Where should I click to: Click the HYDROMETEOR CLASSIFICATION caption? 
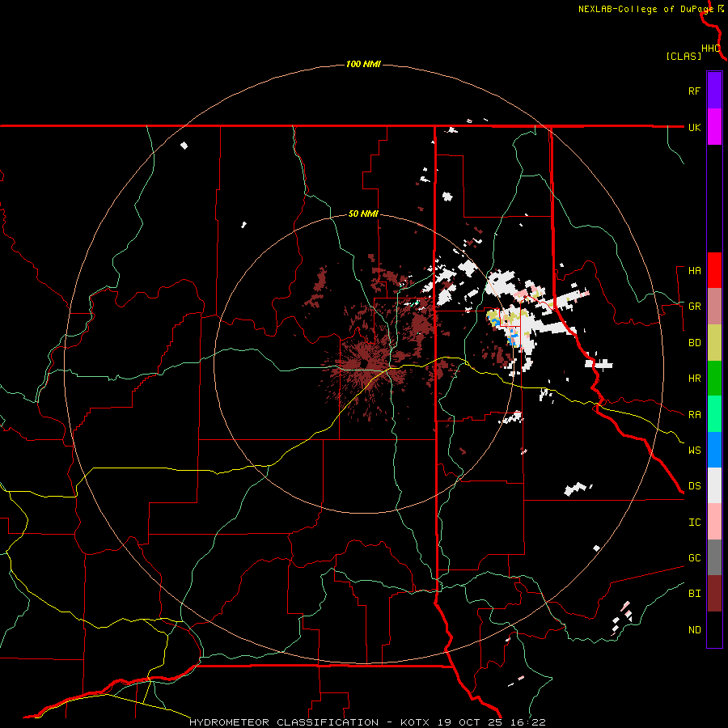tap(284, 722)
